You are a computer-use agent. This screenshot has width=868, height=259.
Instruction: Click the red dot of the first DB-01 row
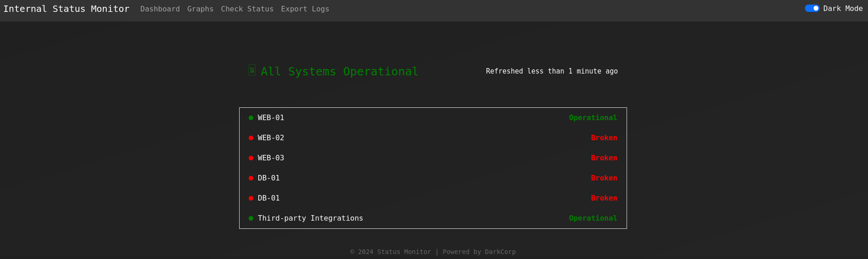tap(251, 178)
